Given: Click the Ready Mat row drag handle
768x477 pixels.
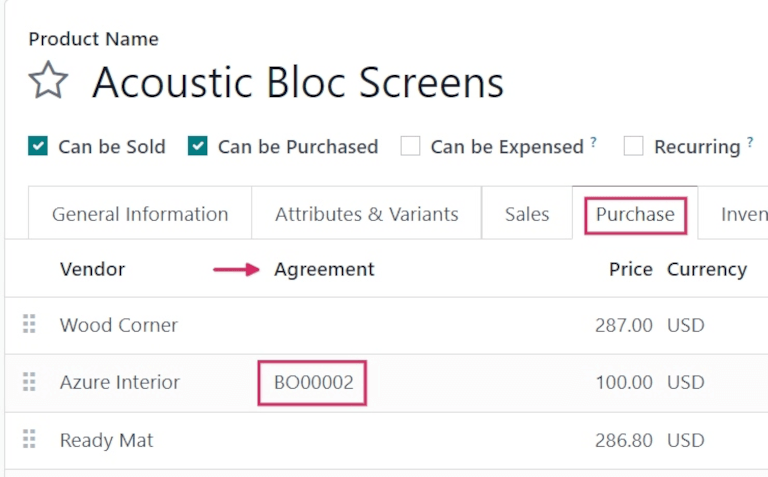Looking at the screenshot, I should 29,439.
